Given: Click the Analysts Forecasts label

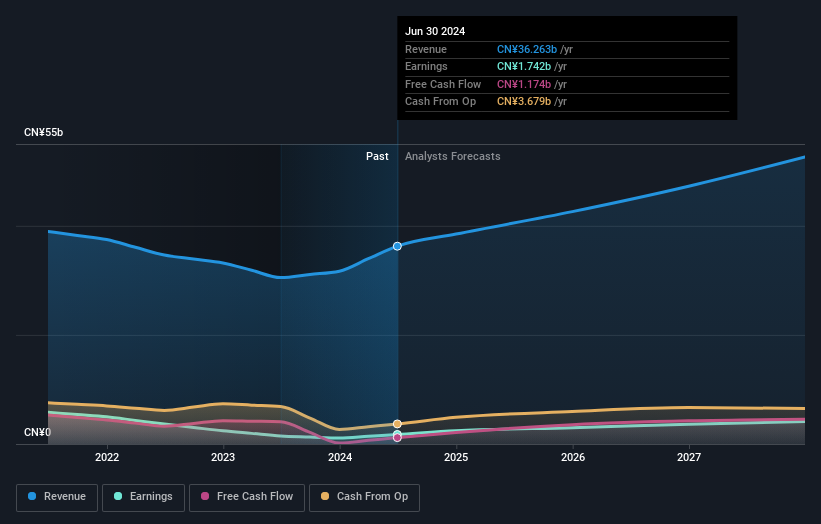Looking at the screenshot, I should 452,157.
